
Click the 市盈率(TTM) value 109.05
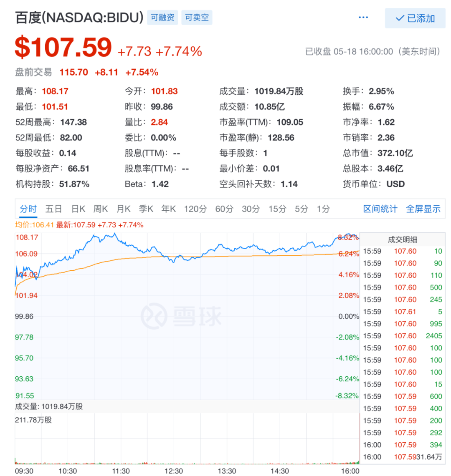[x=290, y=122]
